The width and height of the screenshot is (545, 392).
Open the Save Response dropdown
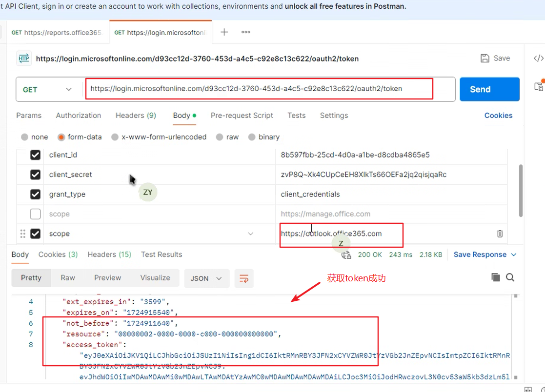512,254
